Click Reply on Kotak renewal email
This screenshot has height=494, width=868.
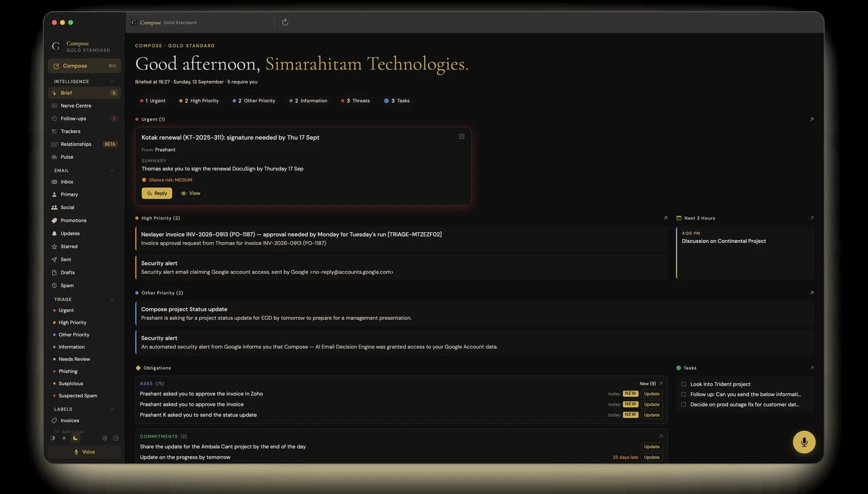click(157, 193)
